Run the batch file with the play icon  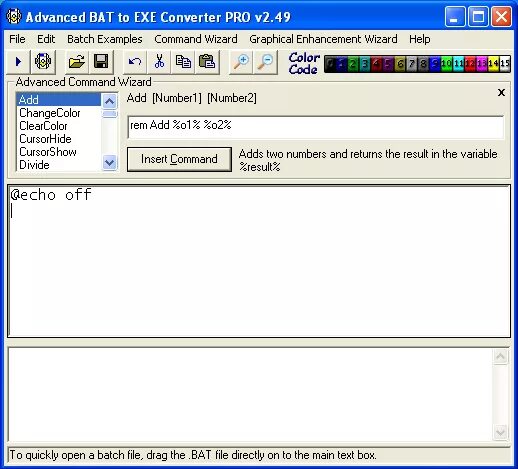tap(19, 62)
